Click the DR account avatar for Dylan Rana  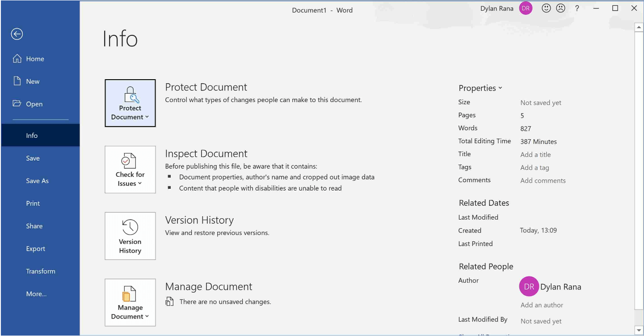pos(526,8)
